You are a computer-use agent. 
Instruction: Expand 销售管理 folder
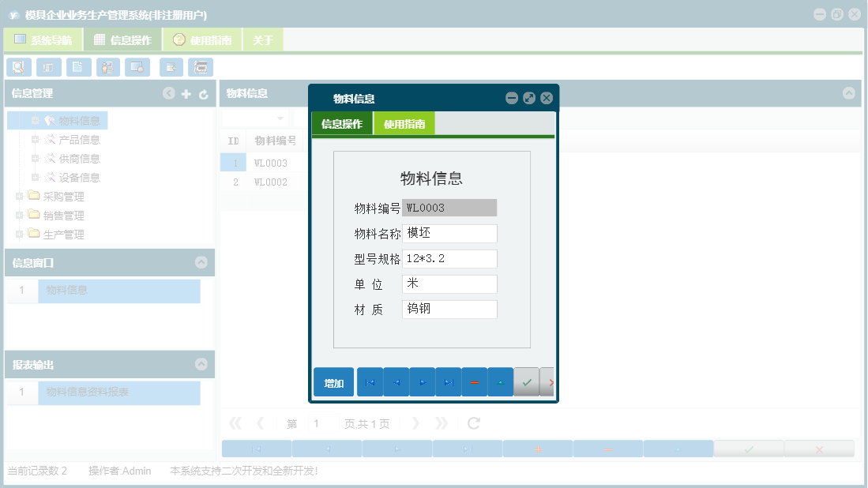pyautogui.click(x=20, y=216)
